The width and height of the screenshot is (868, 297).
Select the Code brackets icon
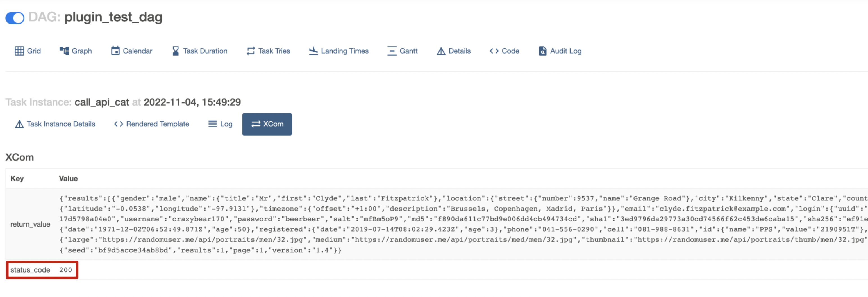[x=494, y=51]
